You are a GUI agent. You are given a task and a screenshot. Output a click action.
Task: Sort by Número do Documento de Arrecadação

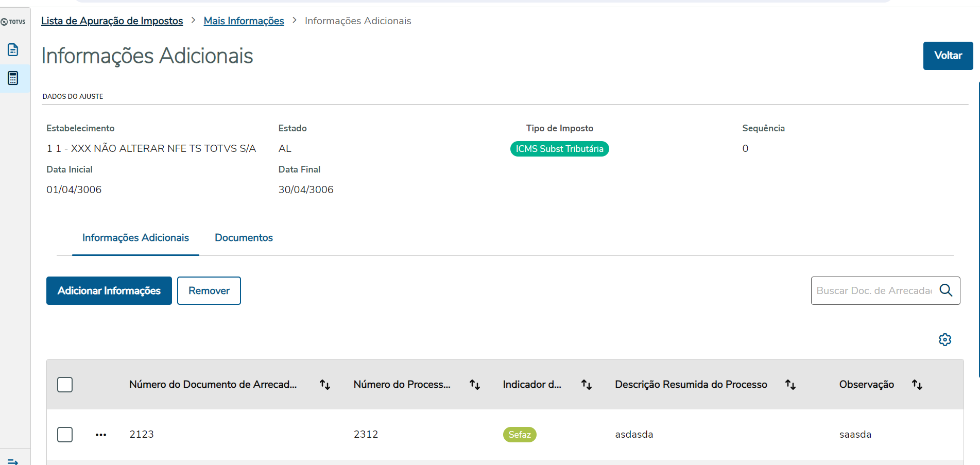[x=325, y=385]
